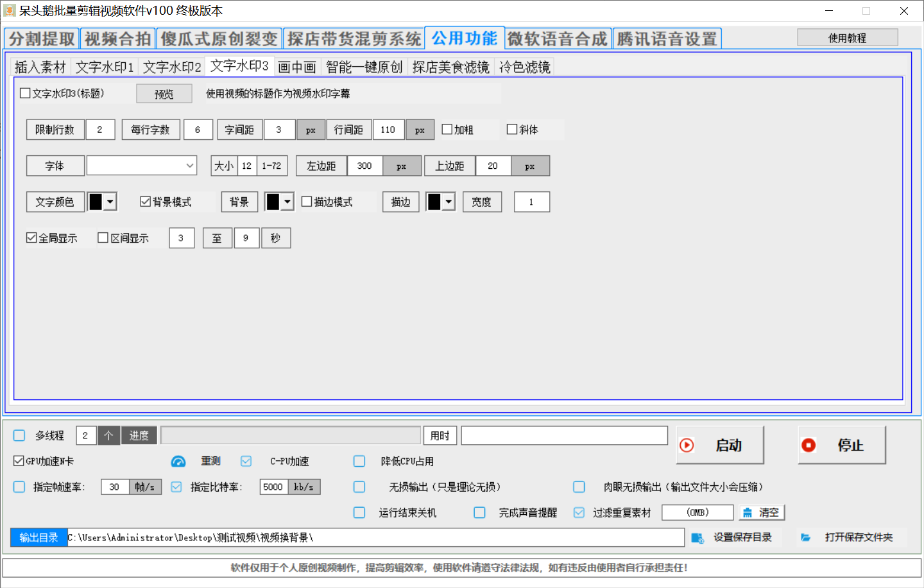Image resolution: width=924 pixels, height=588 pixels.
Task: Click the 预览 preview button
Action: click(x=164, y=94)
